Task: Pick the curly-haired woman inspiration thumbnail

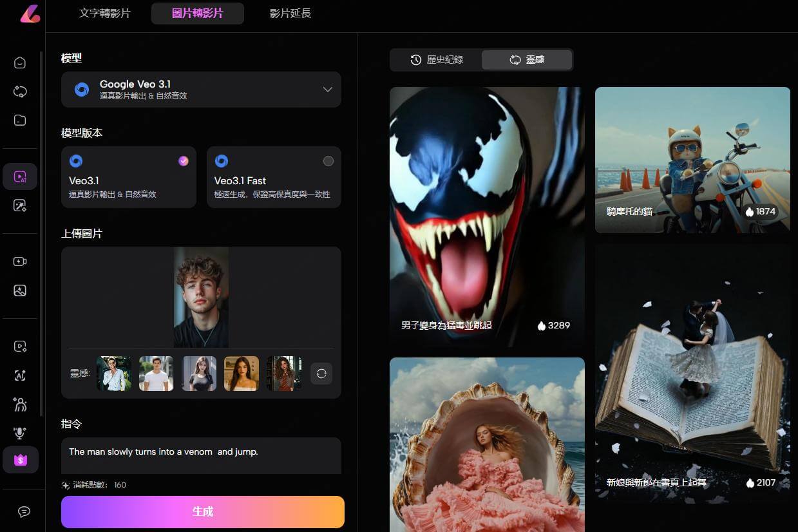Action: [x=284, y=374]
